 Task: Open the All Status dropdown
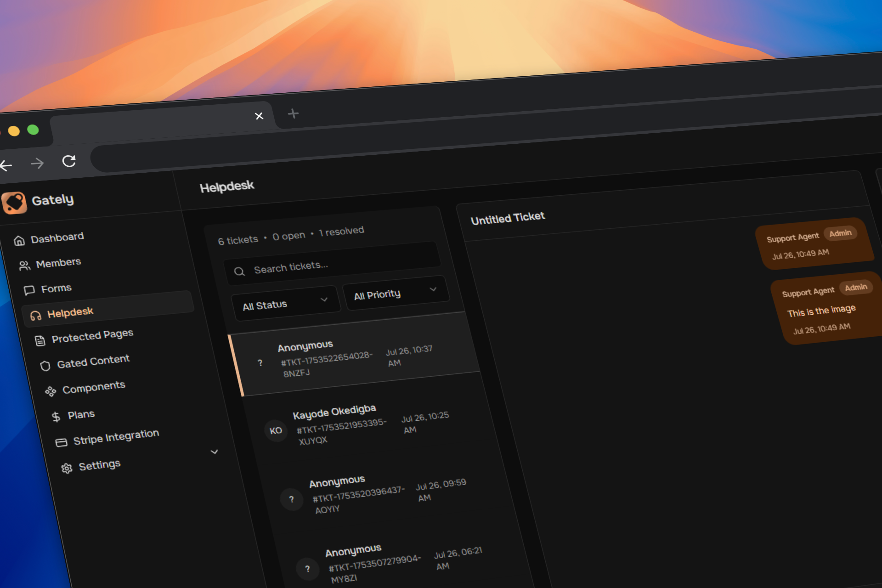click(x=286, y=302)
